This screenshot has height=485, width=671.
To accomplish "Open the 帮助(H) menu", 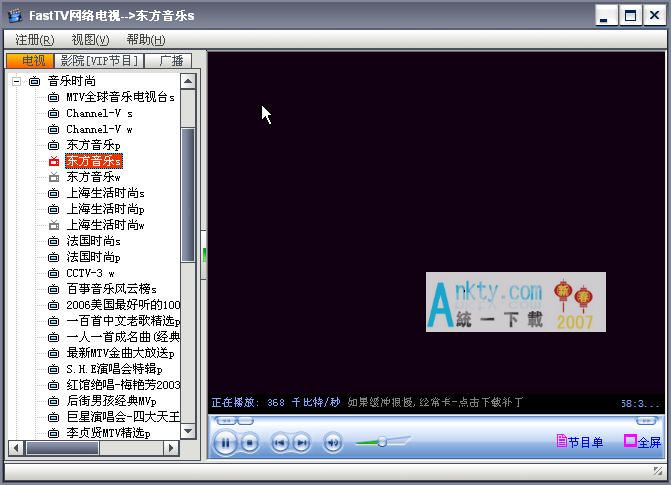I will (x=145, y=40).
